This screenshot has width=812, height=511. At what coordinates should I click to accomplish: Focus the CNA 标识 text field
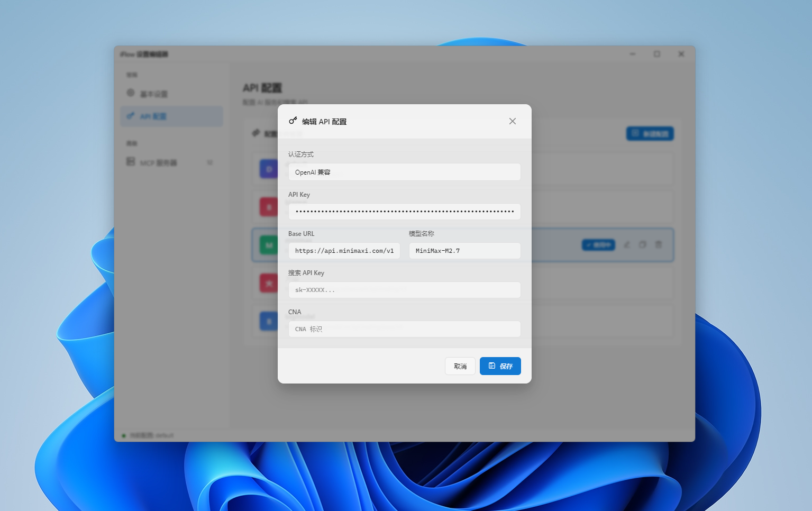point(404,329)
